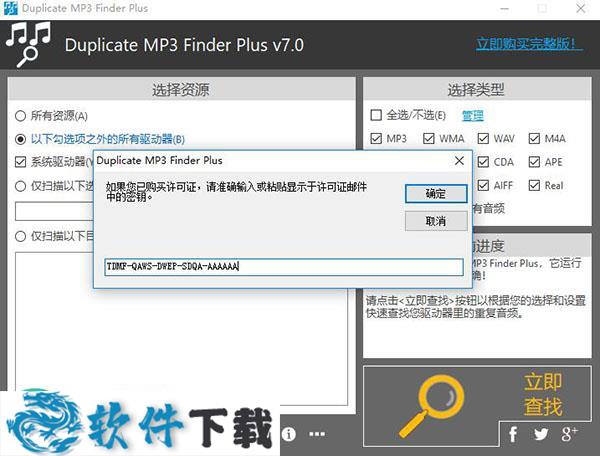Viewport: 600px width, 456px height.
Task: Click the 确定 button in dialog
Action: coord(436,193)
